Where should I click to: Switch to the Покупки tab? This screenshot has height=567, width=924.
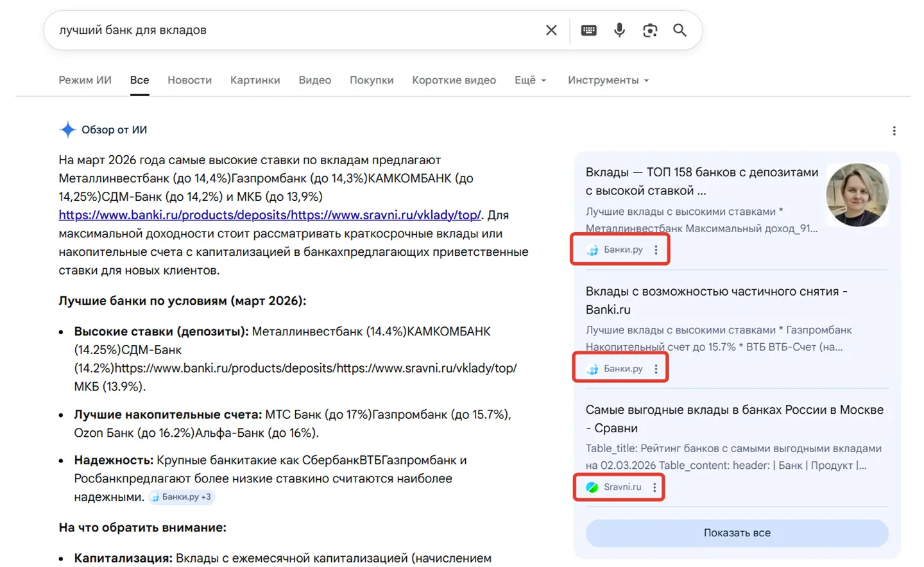click(372, 80)
